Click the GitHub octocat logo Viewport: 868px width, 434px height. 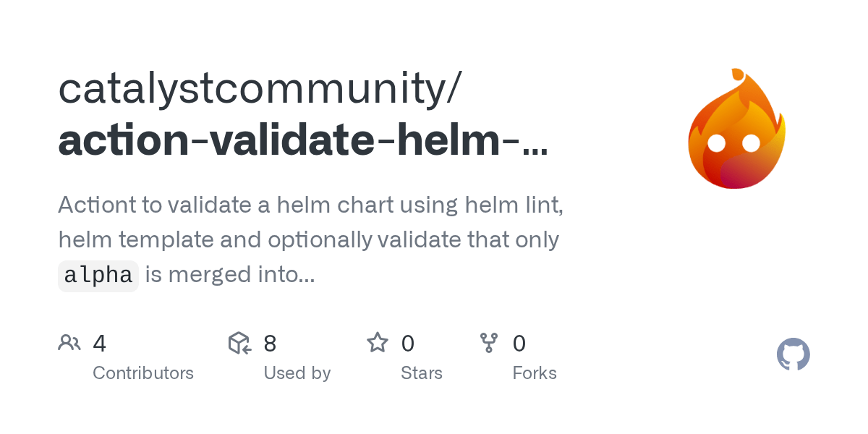[x=793, y=354]
